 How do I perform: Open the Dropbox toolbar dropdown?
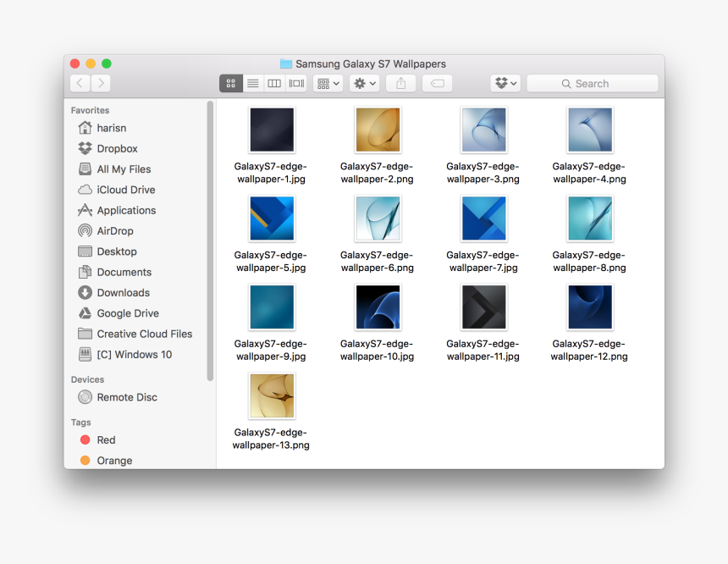(505, 83)
